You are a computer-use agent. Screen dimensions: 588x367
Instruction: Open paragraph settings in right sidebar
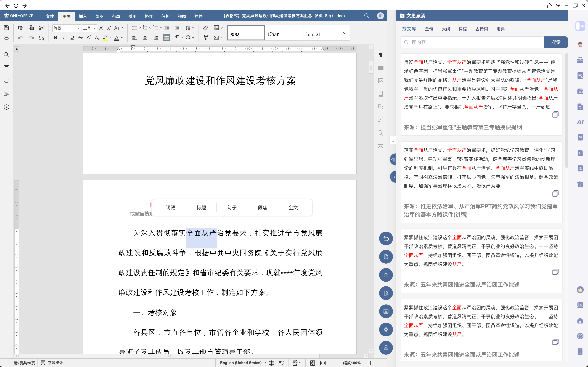point(381,55)
